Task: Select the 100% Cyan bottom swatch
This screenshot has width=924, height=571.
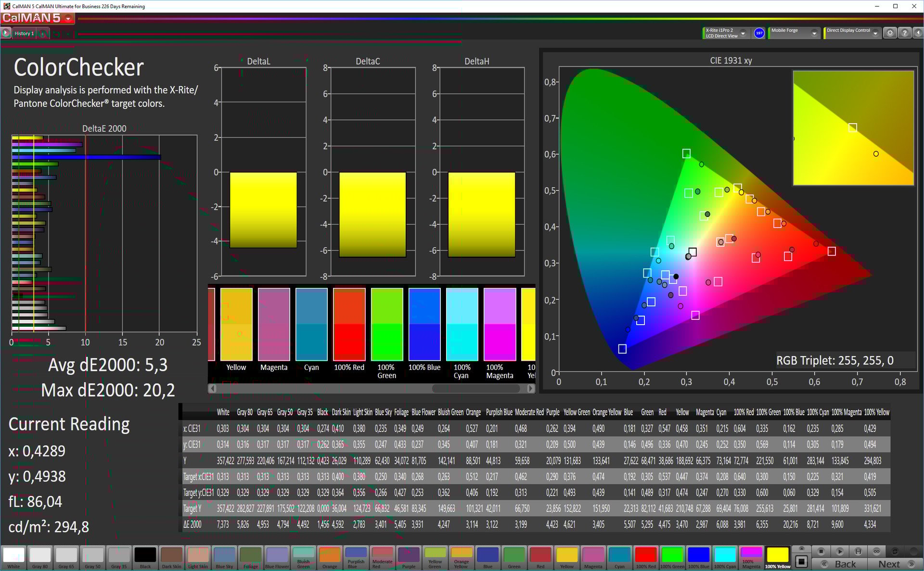Action: [725, 558]
